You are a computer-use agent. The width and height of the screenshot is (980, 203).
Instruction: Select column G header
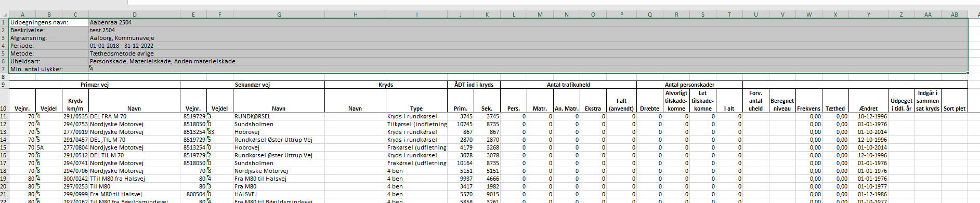[x=279, y=15]
